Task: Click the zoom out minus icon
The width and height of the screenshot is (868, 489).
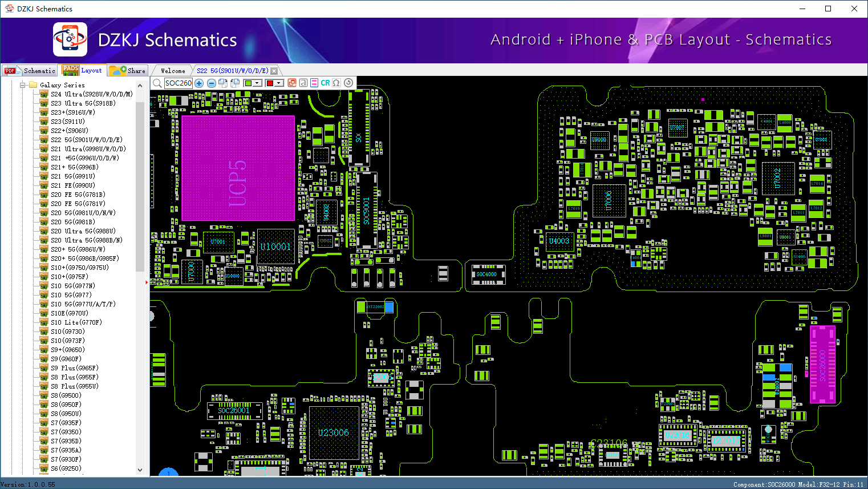Action: 211,83
